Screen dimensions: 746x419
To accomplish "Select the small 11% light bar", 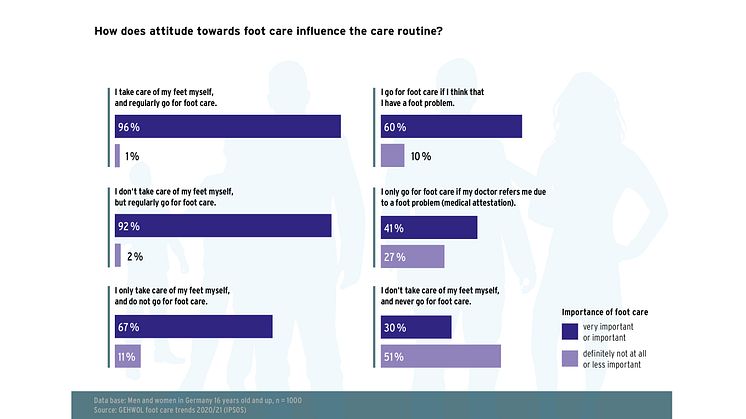I will click(x=127, y=356).
